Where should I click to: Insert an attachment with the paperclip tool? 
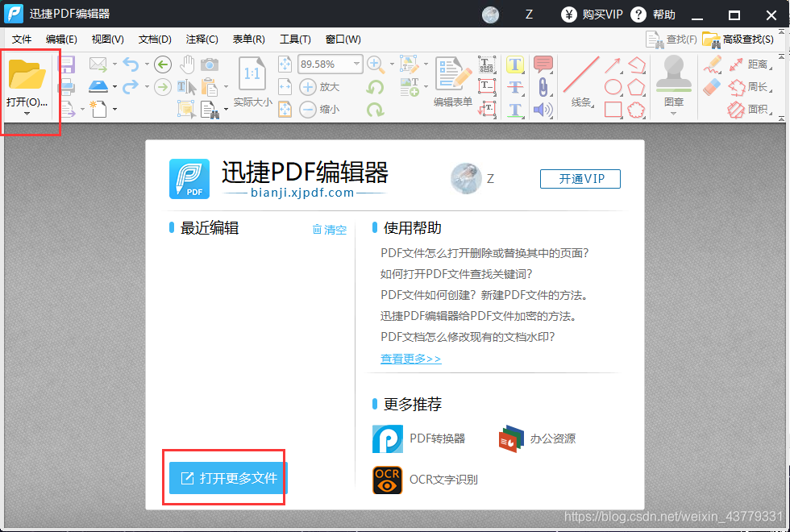(x=542, y=86)
